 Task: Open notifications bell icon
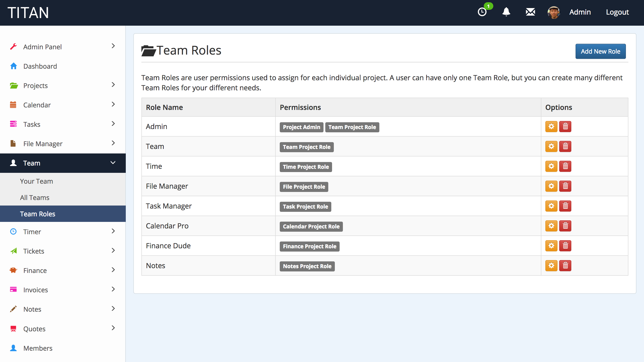[506, 12]
